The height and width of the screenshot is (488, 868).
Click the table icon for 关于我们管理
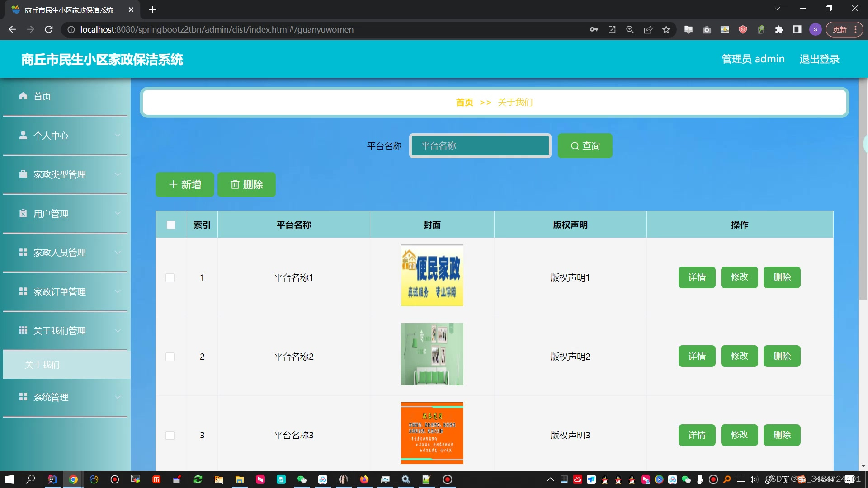tap(23, 330)
